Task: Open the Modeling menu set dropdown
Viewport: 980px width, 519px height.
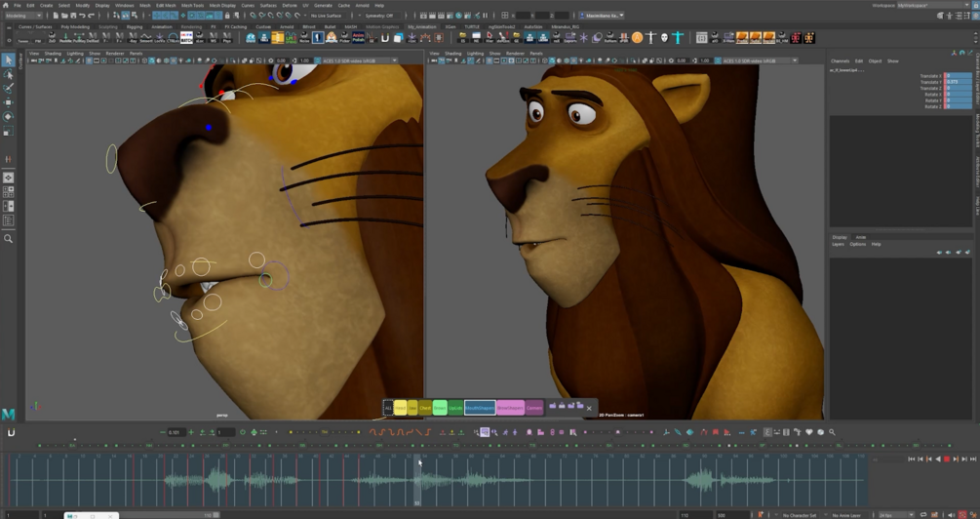Action: (x=23, y=16)
